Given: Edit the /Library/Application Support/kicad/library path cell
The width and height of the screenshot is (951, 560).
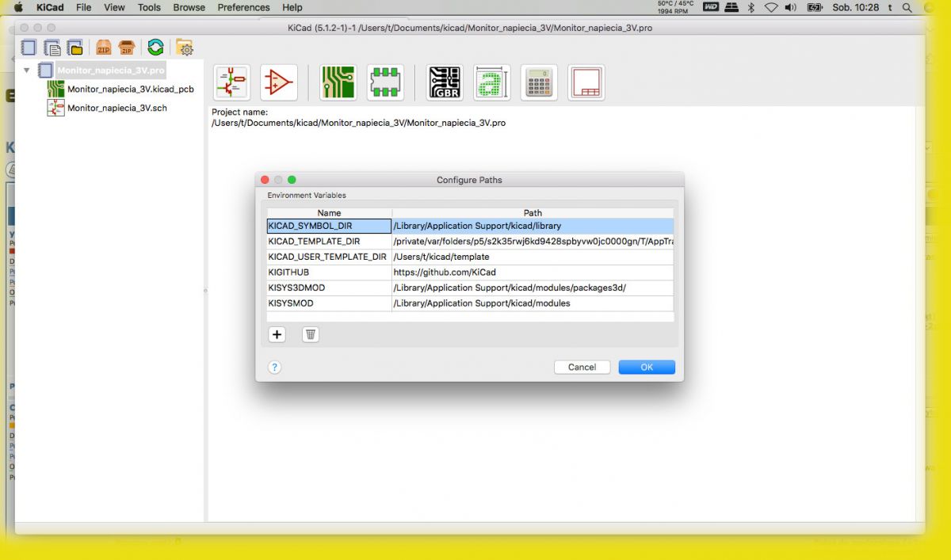Looking at the screenshot, I should [533, 226].
